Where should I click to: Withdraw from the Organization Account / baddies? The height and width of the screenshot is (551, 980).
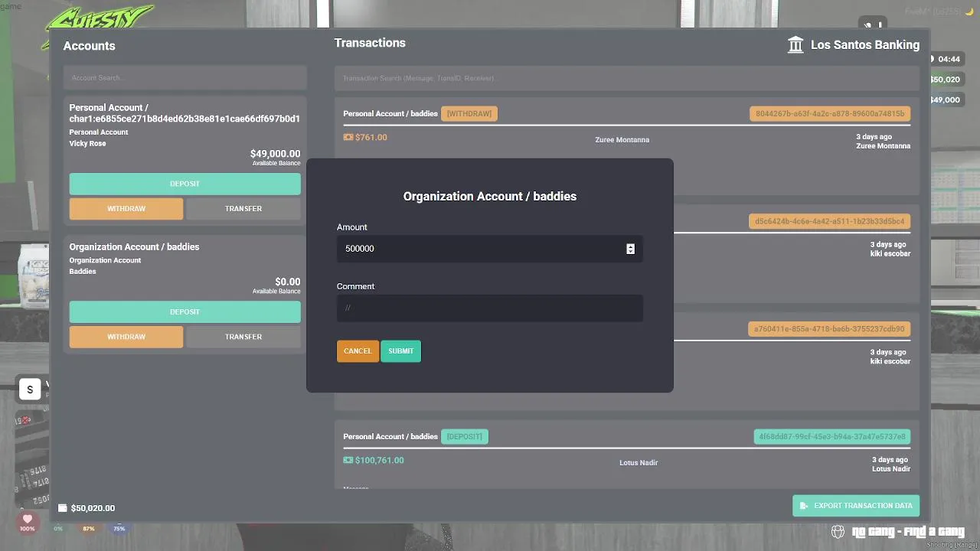[126, 337]
